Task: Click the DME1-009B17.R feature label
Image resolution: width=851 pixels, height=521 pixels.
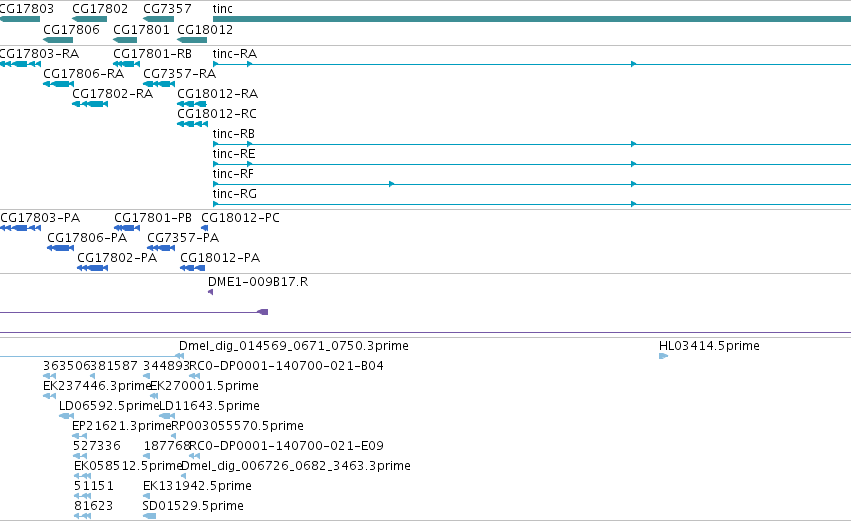Action: pyautogui.click(x=258, y=282)
